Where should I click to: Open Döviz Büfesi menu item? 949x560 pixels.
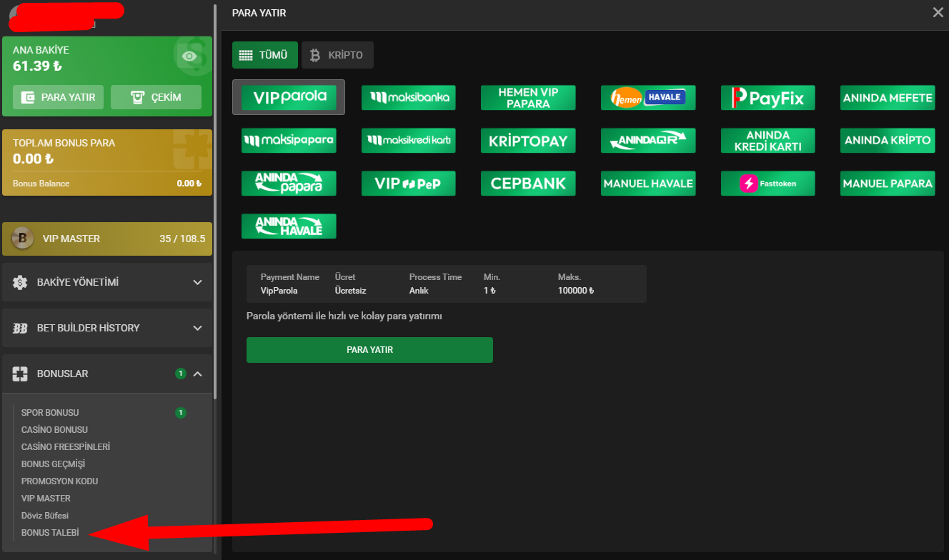[45, 516]
